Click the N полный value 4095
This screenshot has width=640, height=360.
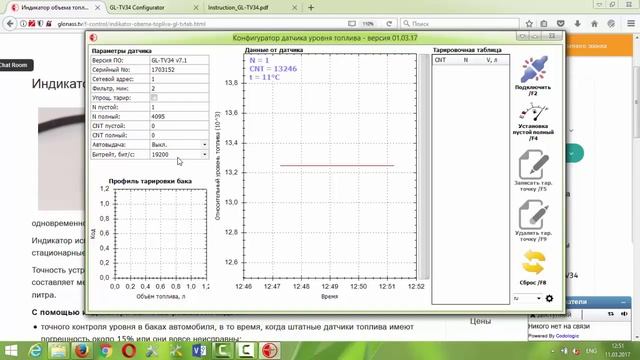point(179,116)
